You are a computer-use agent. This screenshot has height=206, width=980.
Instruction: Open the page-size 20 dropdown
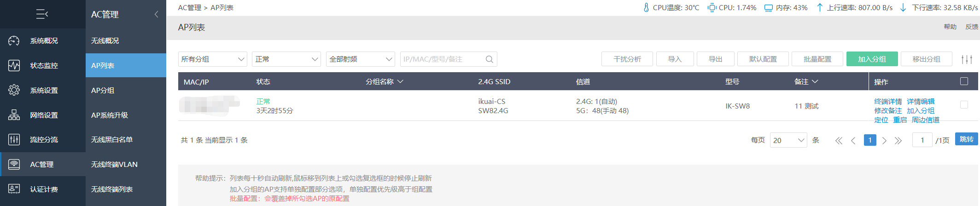pyautogui.click(x=788, y=140)
